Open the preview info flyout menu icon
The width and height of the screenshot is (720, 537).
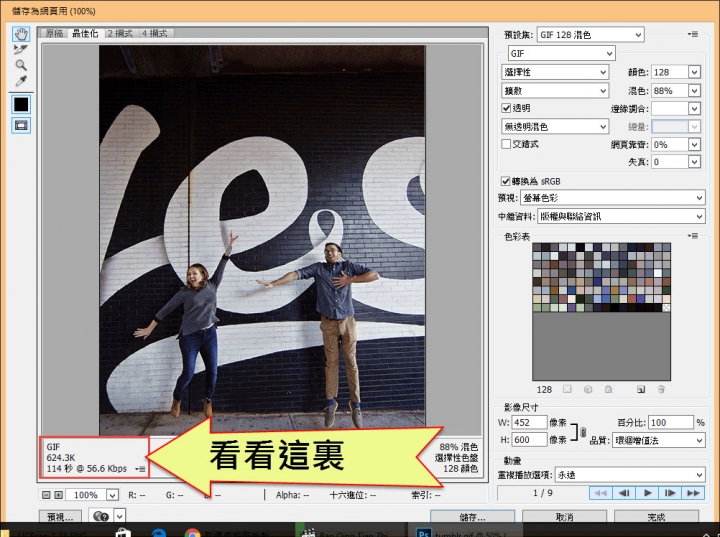(141, 469)
